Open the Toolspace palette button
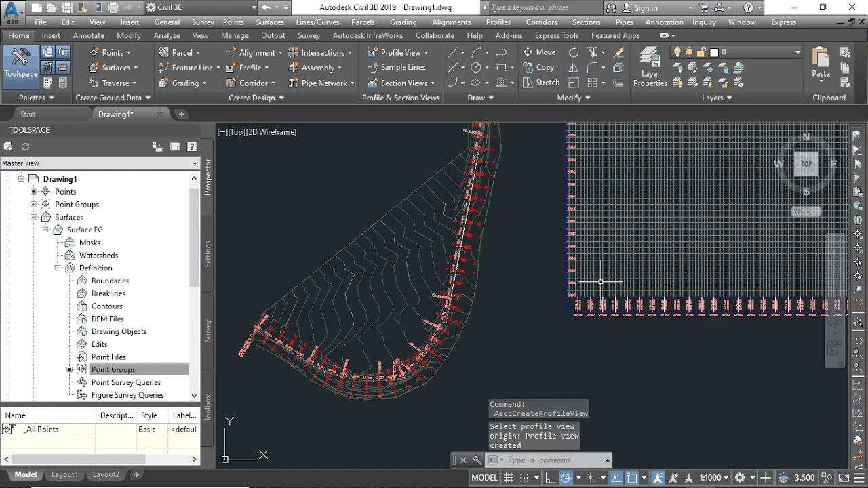Screen dimensions: 868x488 [20, 66]
